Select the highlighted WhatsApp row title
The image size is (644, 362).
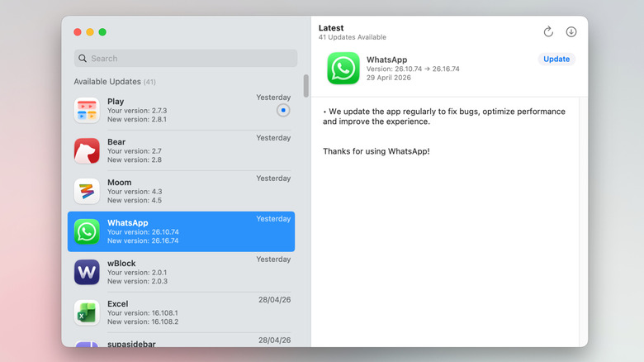(x=128, y=222)
